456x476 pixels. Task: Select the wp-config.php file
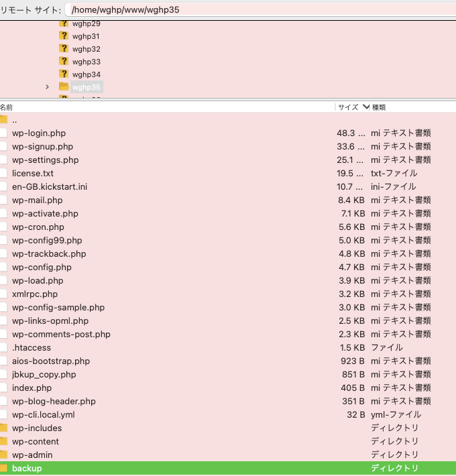(x=42, y=267)
